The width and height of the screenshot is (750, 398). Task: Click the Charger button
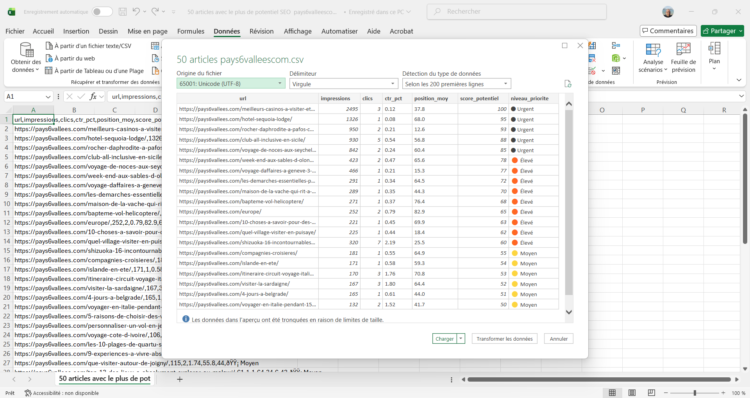click(x=444, y=339)
